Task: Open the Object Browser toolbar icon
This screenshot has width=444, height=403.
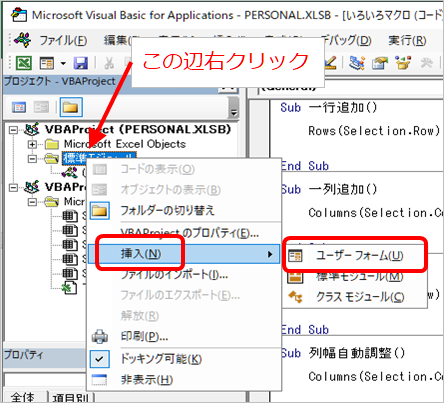Action: pos(403,63)
